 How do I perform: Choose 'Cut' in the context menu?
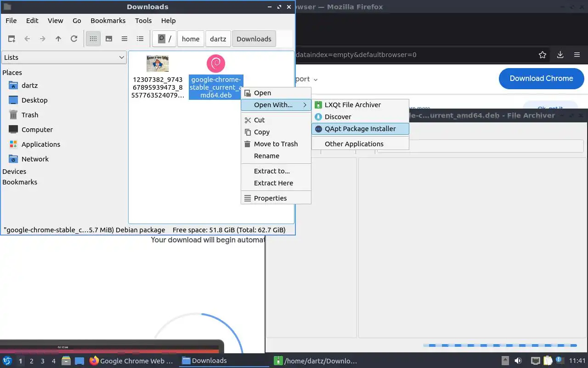click(x=276, y=120)
